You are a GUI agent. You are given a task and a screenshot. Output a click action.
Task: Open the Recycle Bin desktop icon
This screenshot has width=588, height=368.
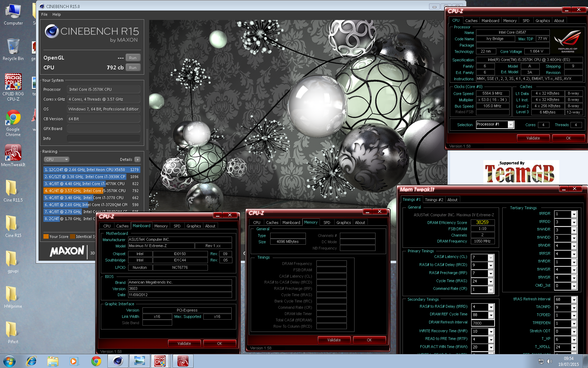(13, 49)
